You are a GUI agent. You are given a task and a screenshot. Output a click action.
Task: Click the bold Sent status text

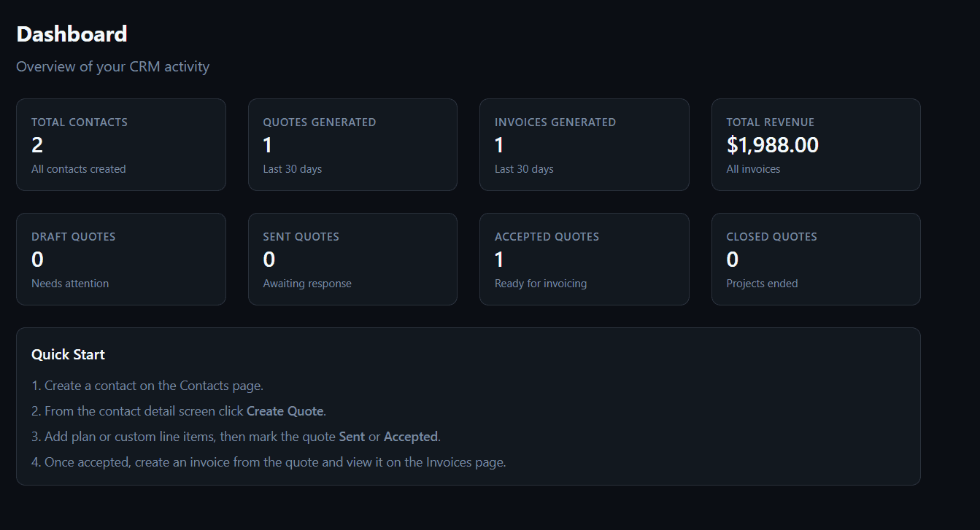pos(352,437)
